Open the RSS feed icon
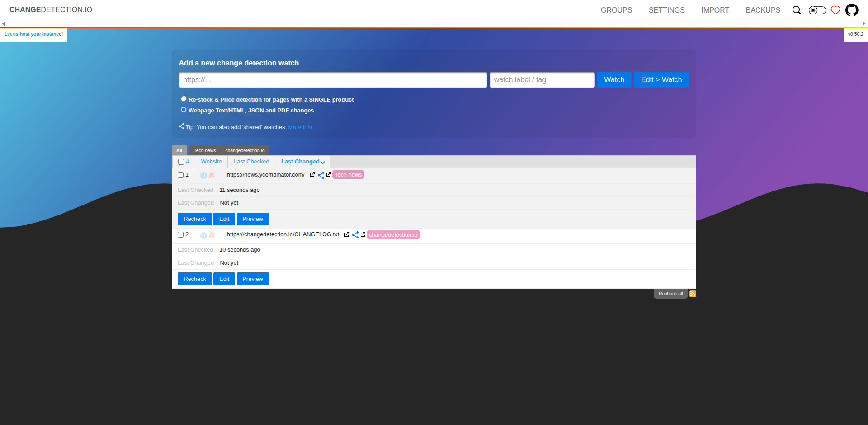Image resolution: width=868 pixels, height=425 pixels. [693, 294]
